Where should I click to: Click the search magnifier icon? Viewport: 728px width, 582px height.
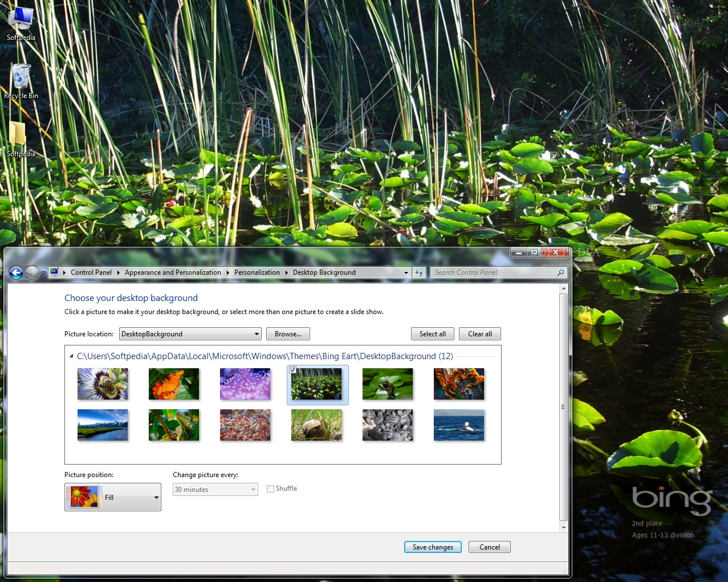pos(560,272)
